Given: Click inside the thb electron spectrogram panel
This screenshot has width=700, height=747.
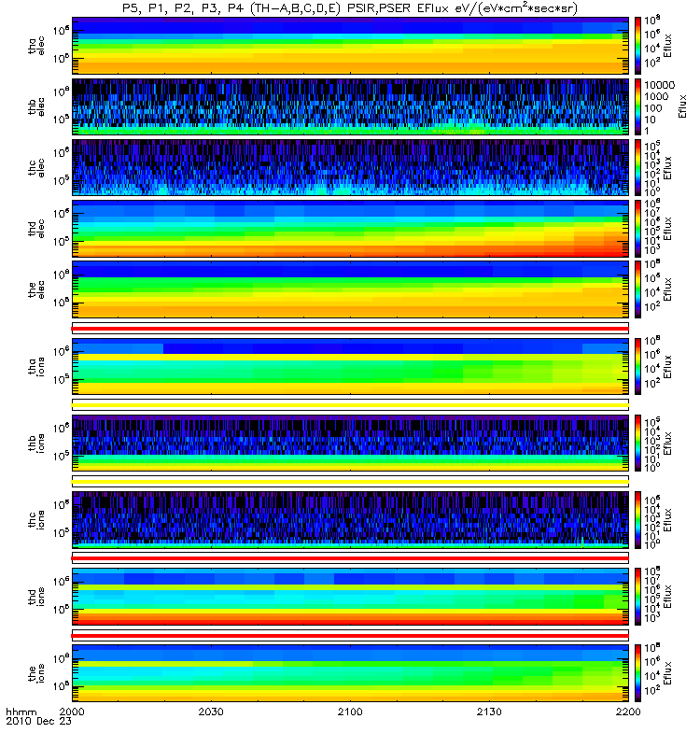Looking at the screenshot, I should 351,106.
